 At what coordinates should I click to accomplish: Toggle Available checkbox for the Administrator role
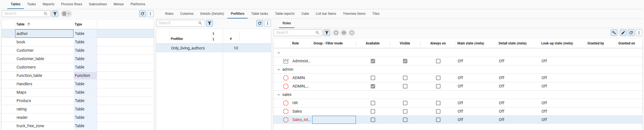[x=373, y=61]
